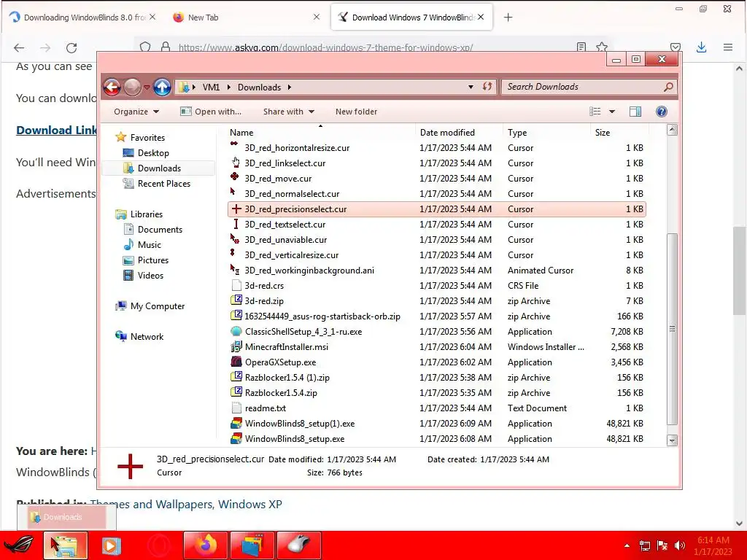
Task: Change view using the view layout icon
Action: pyautogui.click(x=595, y=112)
